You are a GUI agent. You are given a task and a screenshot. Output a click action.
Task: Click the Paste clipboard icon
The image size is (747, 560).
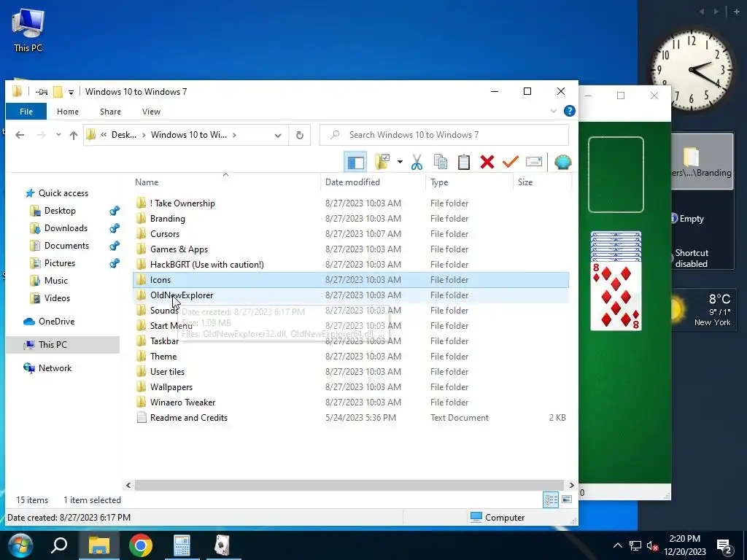(463, 162)
